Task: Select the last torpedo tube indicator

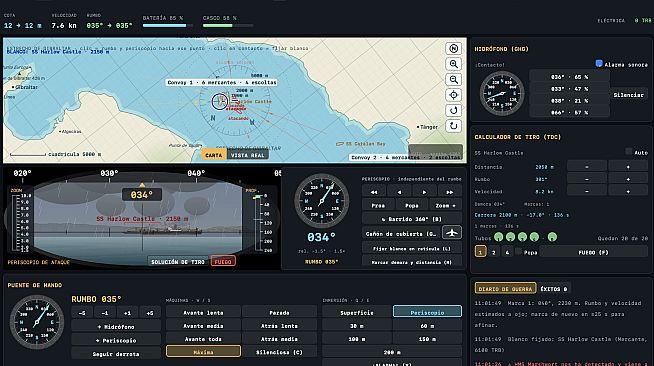Action: pyautogui.click(x=552, y=237)
